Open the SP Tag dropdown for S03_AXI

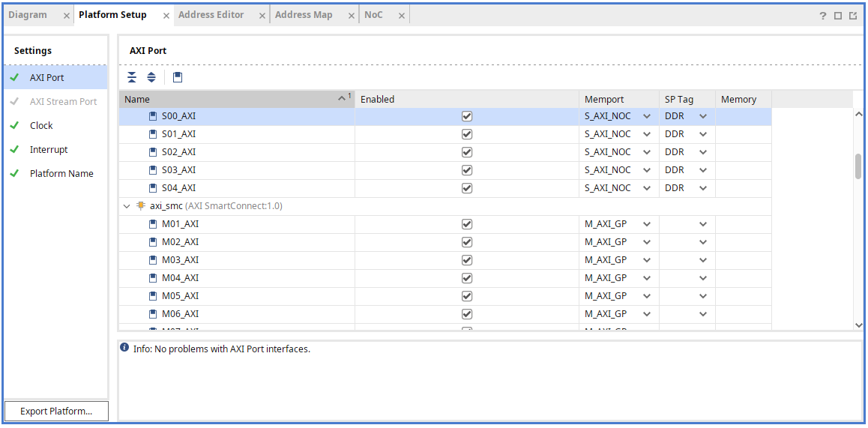click(703, 170)
